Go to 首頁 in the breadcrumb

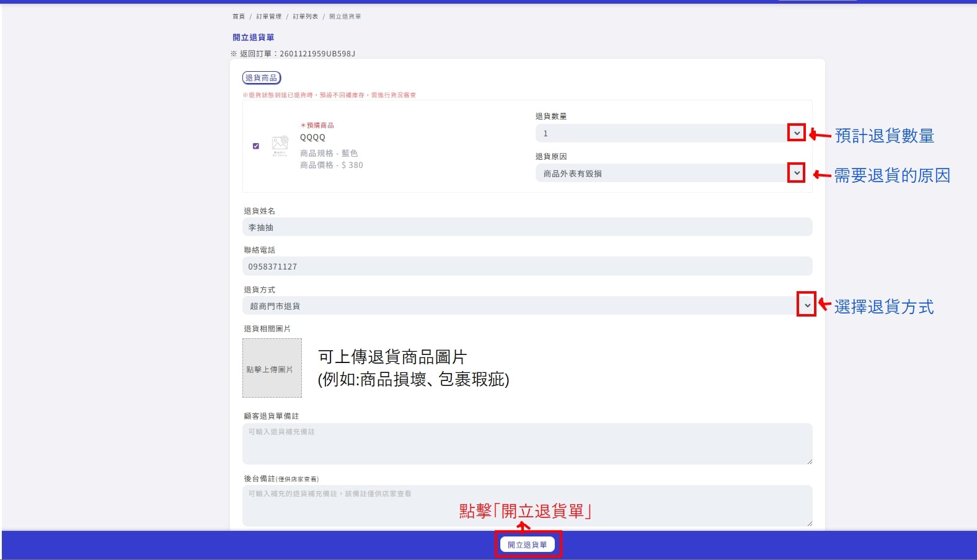point(239,17)
